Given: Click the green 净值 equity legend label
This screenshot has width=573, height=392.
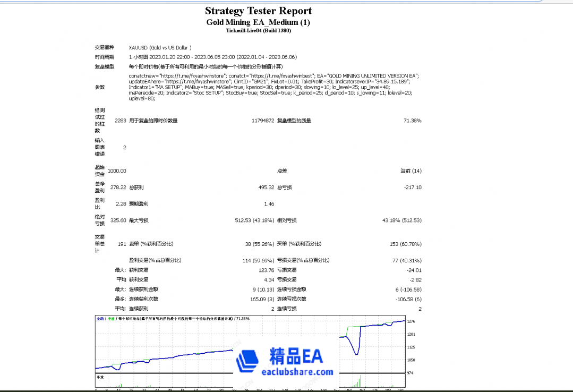Looking at the screenshot, I should pyautogui.click(x=111, y=319).
